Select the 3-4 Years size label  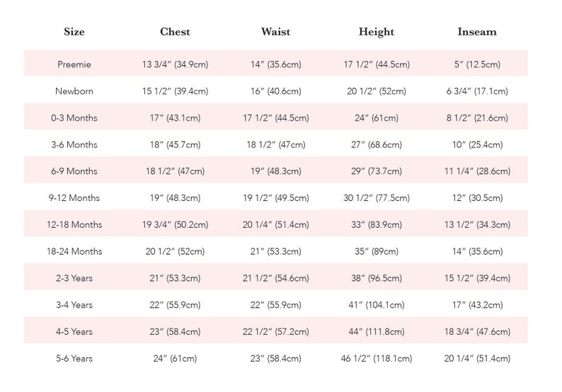pyautogui.click(x=74, y=305)
